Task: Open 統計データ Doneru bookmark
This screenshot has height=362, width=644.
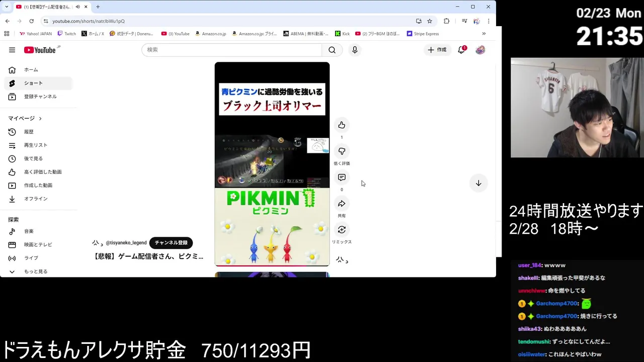Action: coord(131,34)
